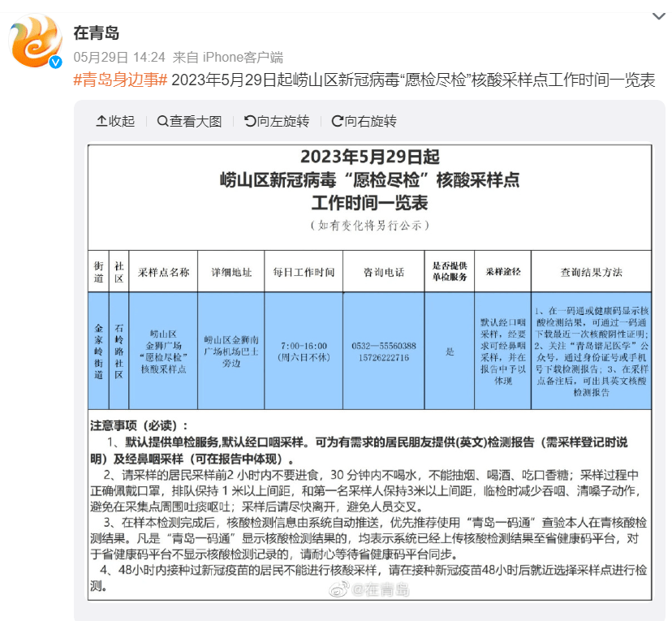Image resolution: width=672 pixels, height=621 pixels.
Task: Open the #青岛身边事# hashtag topic
Action: point(120,80)
